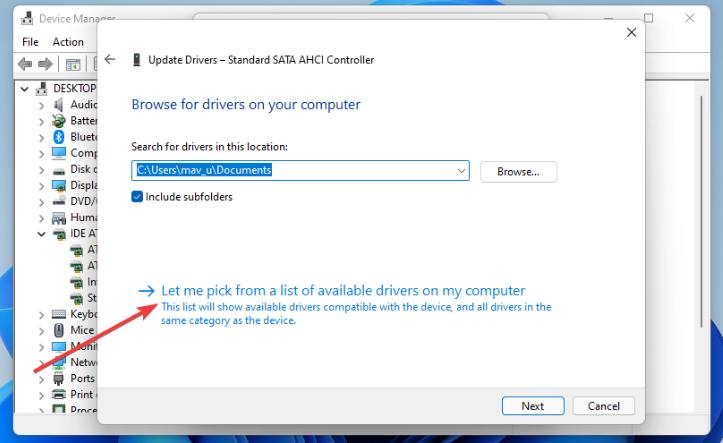The width and height of the screenshot is (723, 443).
Task: Click the back arrow in Update Drivers dialog
Action: (x=110, y=60)
